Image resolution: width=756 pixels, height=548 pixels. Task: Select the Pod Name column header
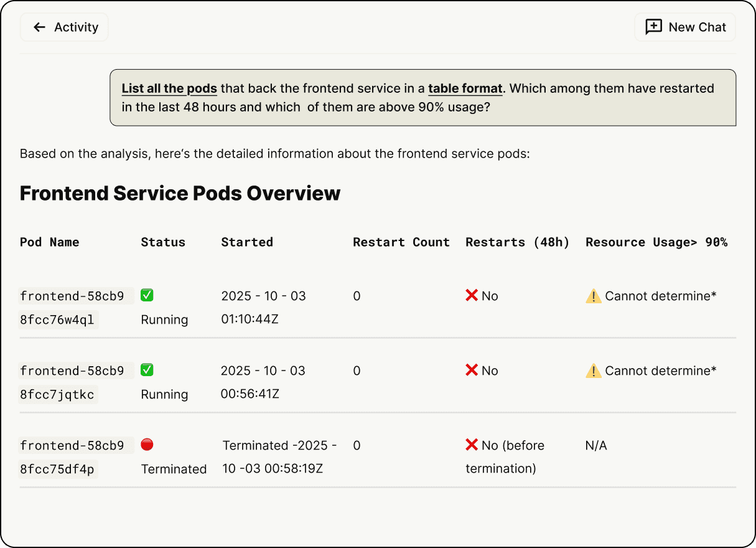click(x=50, y=242)
